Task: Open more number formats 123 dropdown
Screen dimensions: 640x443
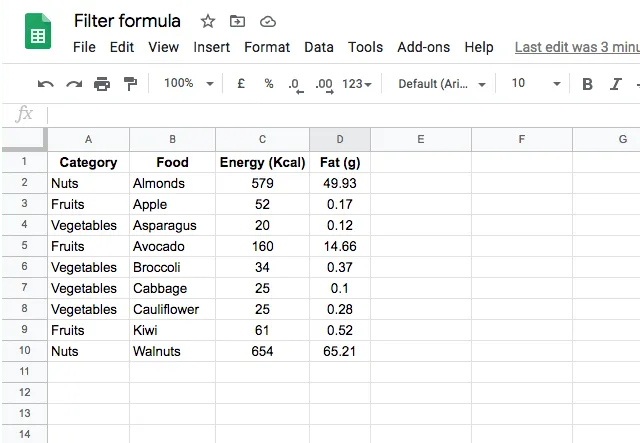Action: [x=357, y=84]
